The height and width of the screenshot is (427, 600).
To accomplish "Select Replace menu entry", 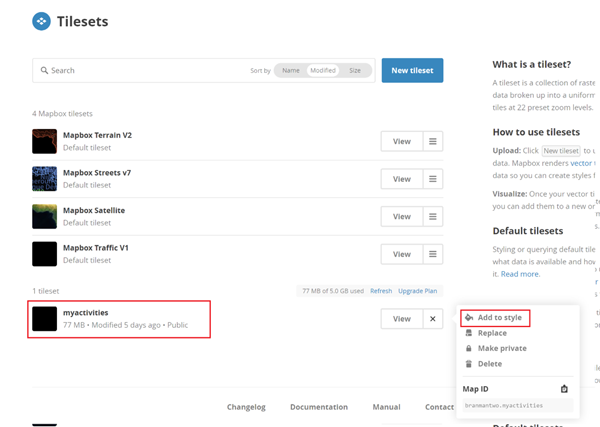I will 492,333.
